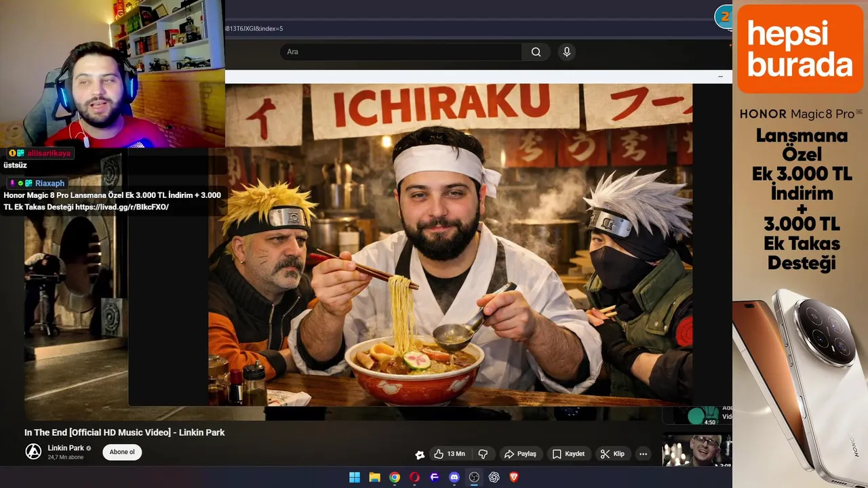This screenshot has width=868, height=488.
Task: Save the video with Kaydet button
Action: click(568, 453)
